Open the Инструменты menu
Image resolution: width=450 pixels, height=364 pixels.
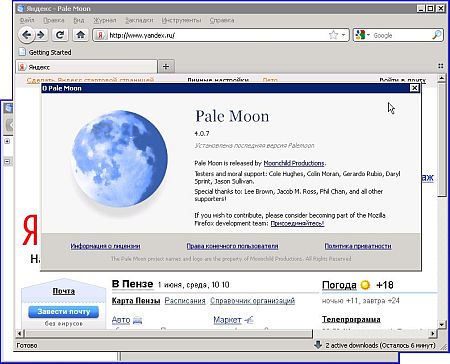[x=181, y=20]
